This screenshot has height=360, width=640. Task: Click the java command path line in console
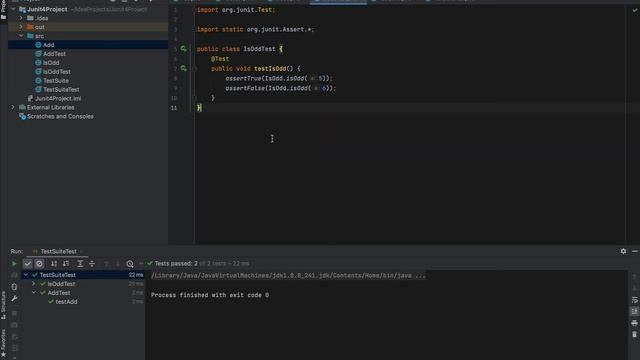[x=288, y=276]
